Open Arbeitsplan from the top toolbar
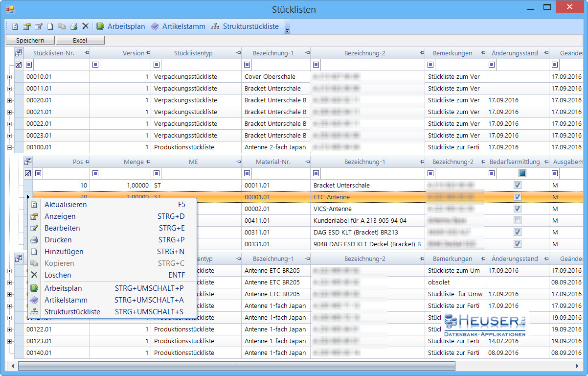The height and width of the screenshot is (376, 588). 121,26
